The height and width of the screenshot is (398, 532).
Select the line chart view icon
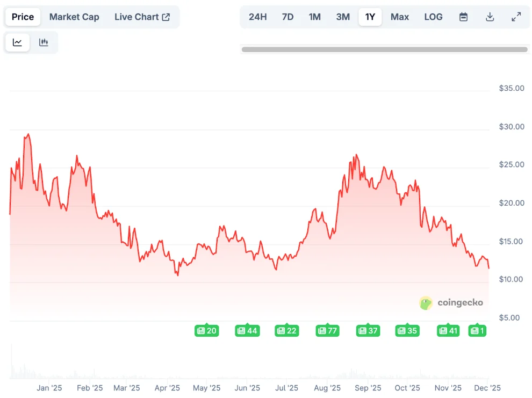click(17, 42)
